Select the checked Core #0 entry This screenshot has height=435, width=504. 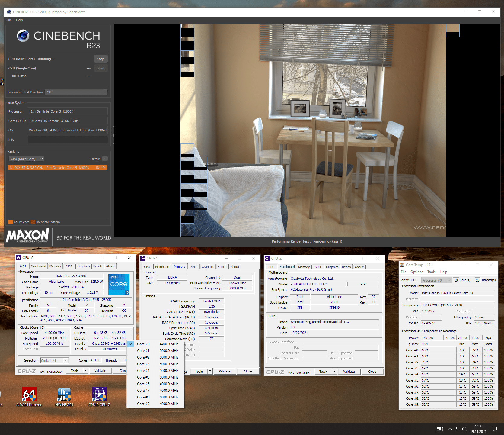coord(155,344)
